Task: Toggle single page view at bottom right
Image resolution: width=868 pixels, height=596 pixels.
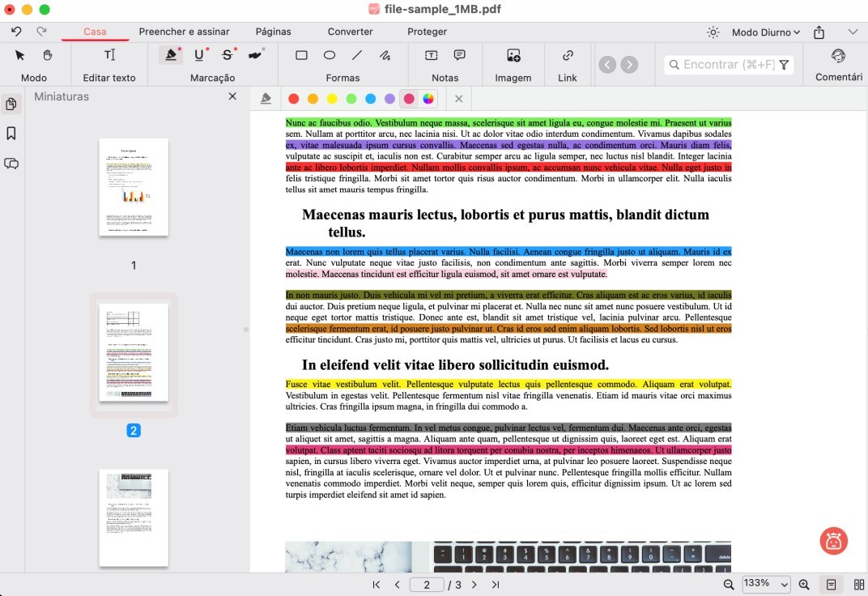Action: (x=831, y=584)
